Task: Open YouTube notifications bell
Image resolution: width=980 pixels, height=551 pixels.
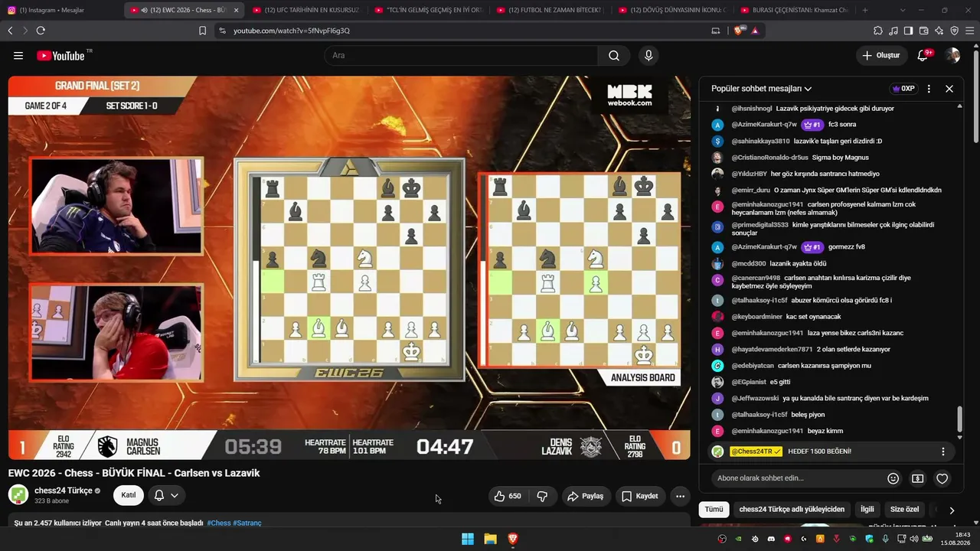Action: pos(923,56)
